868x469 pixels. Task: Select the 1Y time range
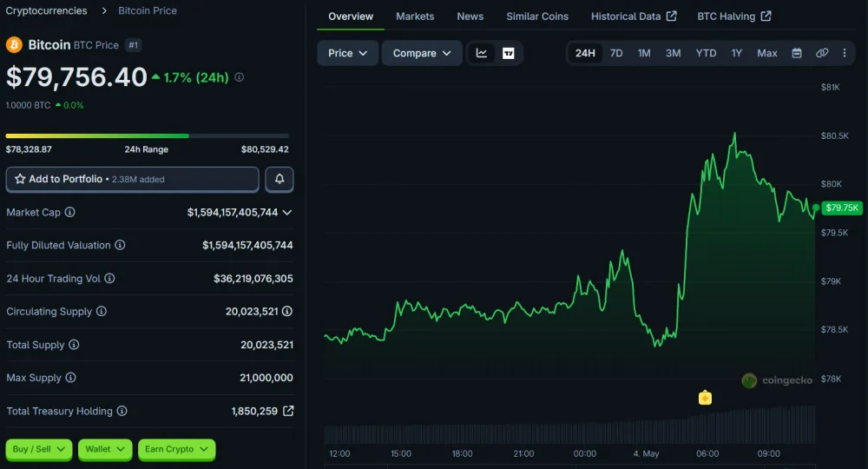click(736, 53)
